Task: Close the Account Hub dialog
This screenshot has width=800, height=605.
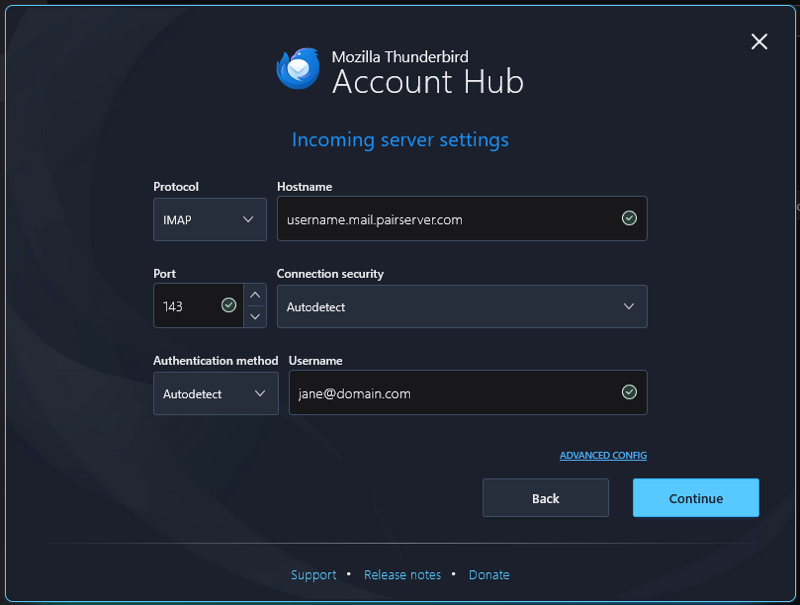Action: pyautogui.click(x=759, y=41)
